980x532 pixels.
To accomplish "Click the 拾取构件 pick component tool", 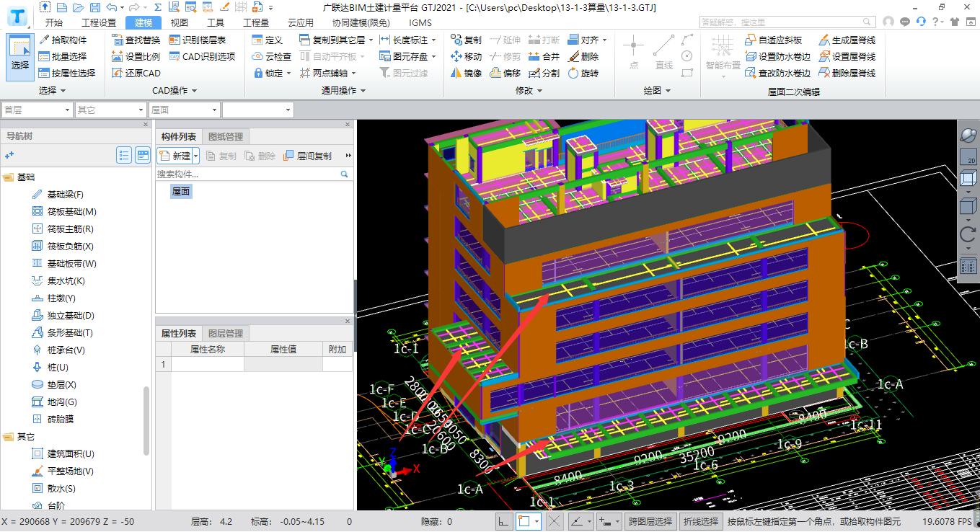I will coord(63,40).
